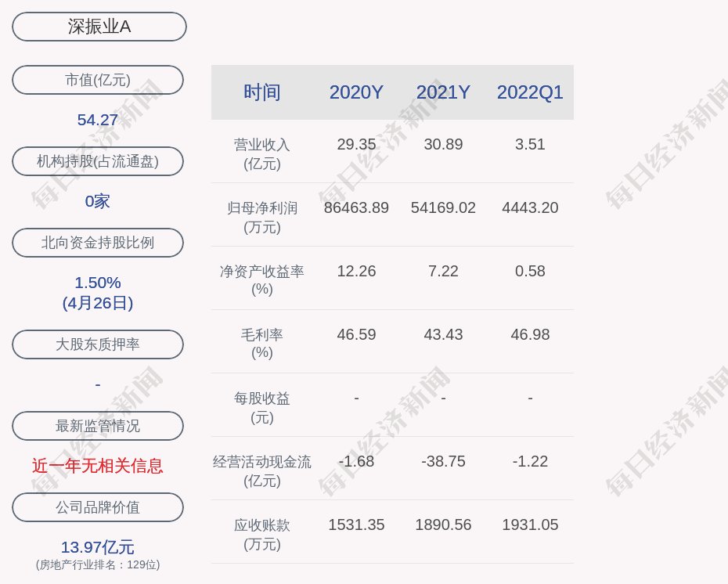
Task: Click the ROE value 12.26
Action: point(356,271)
